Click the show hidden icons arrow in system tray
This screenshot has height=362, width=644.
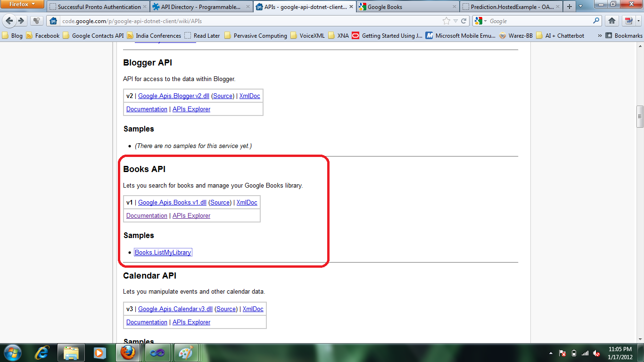(551, 353)
